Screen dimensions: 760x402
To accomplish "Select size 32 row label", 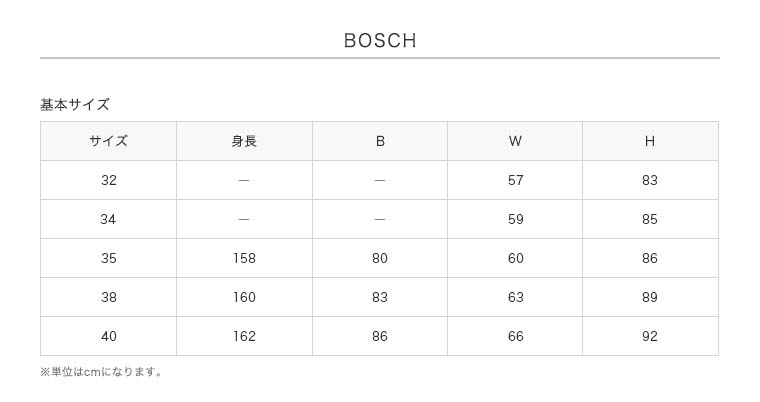I will point(108,180).
